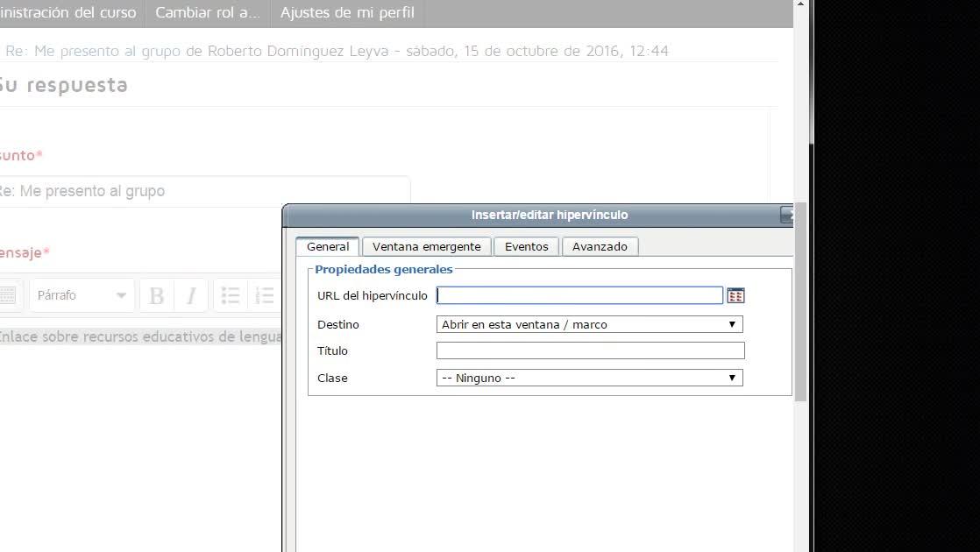Open the Destino dropdown
980x552 pixels.
pos(589,325)
